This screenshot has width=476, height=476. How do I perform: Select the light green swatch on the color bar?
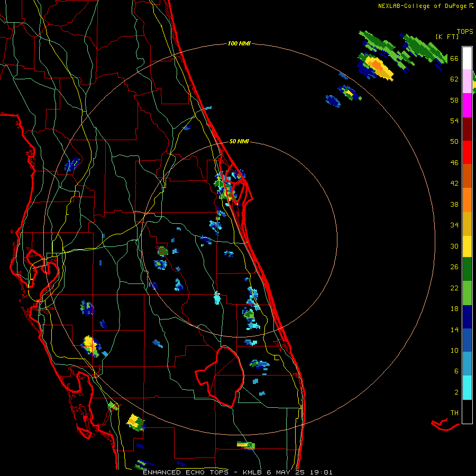pos(467,293)
